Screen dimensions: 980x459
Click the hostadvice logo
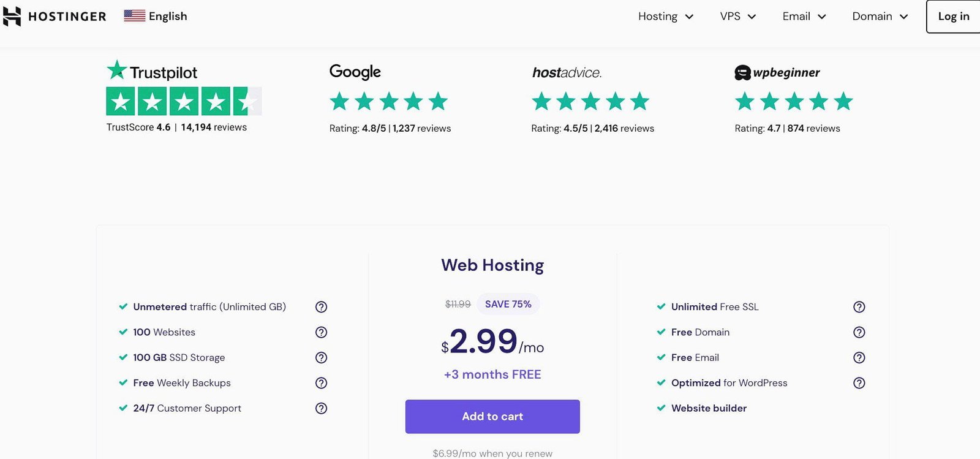click(567, 72)
